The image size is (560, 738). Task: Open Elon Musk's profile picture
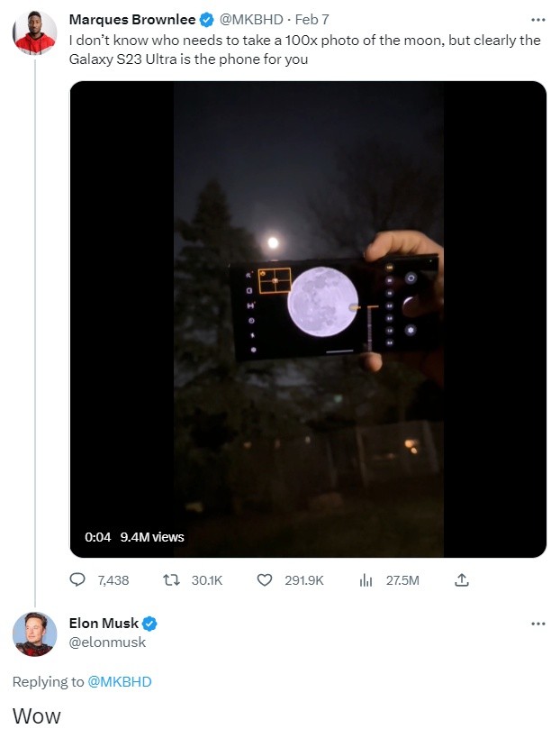(x=34, y=634)
